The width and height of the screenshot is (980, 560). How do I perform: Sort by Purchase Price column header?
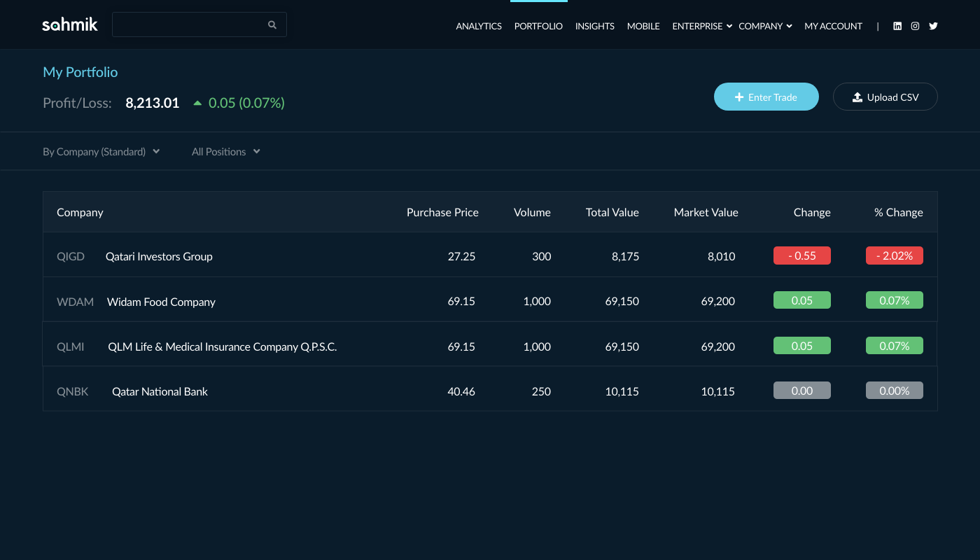pyautogui.click(x=442, y=212)
